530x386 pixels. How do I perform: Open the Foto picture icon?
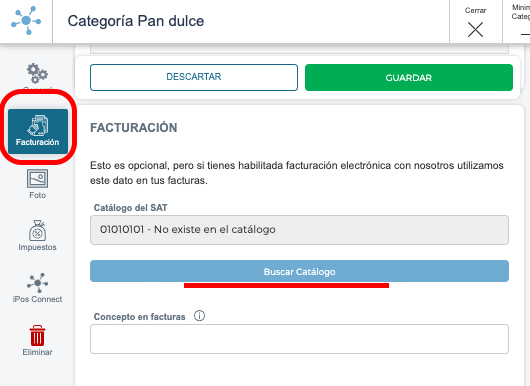[37, 178]
